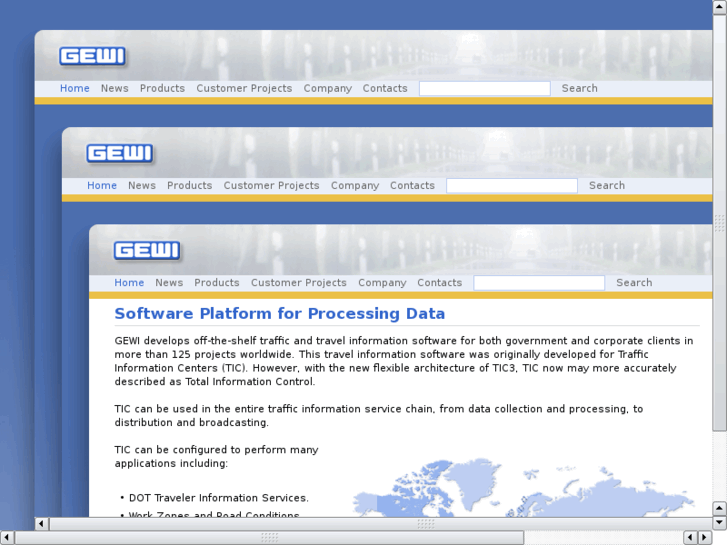Image resolution: width=727 pixels, height=545 pixels.
Task: Click the GEWI logo in the innermost page header
Action: (x=147, y=251)
